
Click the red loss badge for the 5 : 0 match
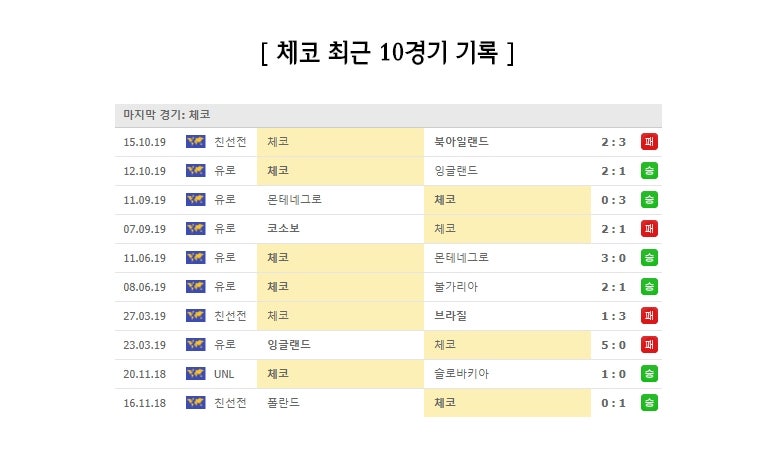pyautogui.click(x=650, y=345)
